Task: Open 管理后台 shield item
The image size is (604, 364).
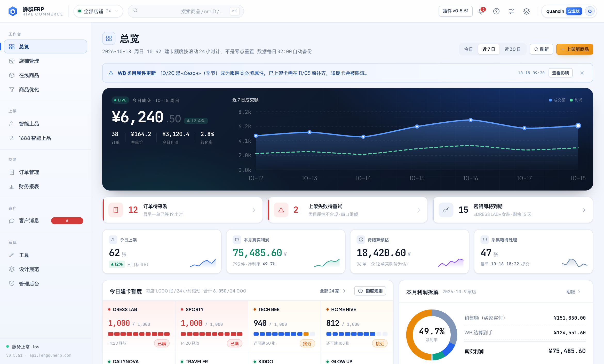Action: pos(45,284)
